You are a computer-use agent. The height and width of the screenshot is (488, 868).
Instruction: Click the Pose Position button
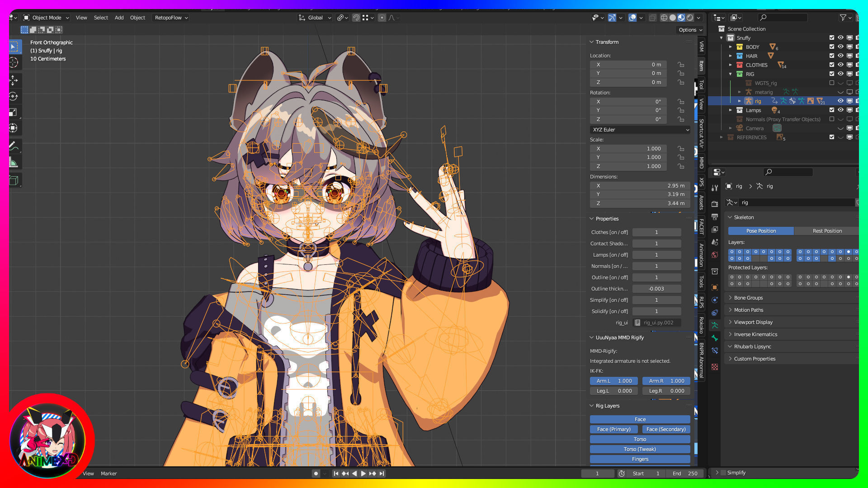point(761,231)
